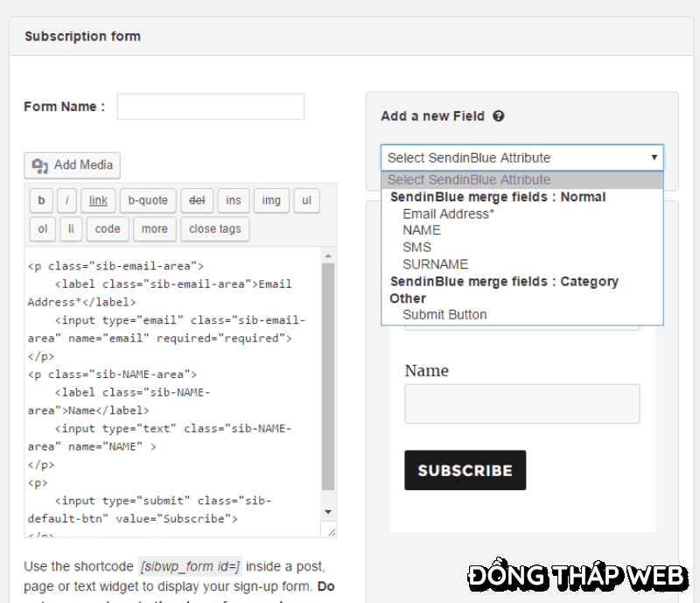Select the SURNAME attribute option
This screenshot has height=603, width=700.
click(522, 264)
